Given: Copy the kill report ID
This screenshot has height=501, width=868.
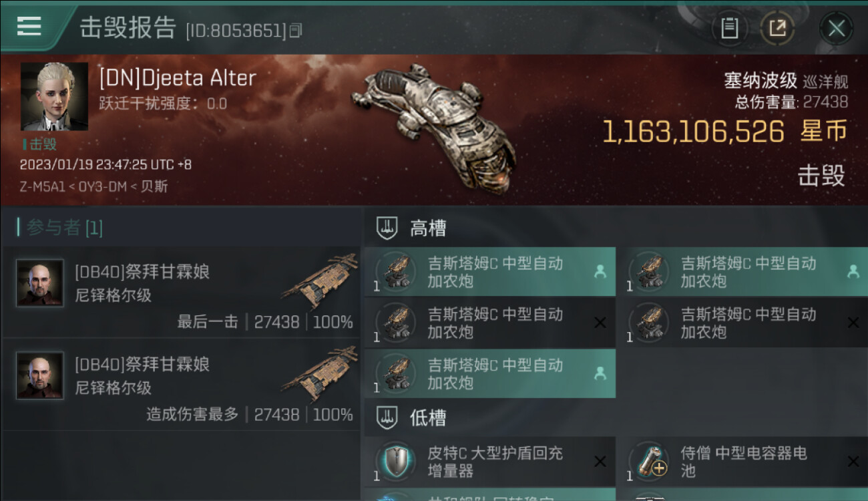Looking at the screenshot, I should [296, 30].
